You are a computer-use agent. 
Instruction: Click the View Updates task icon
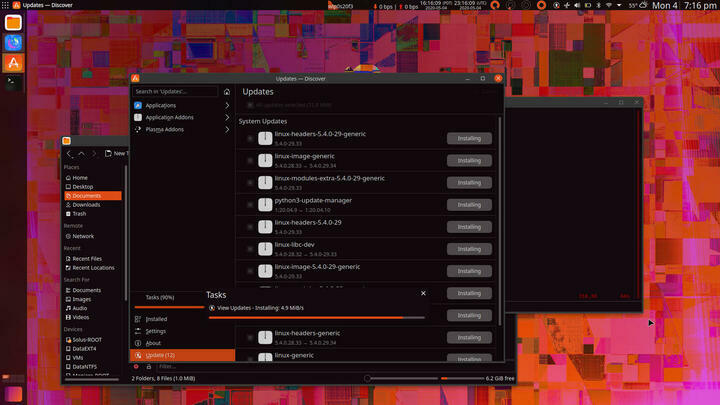pyautogui.click(x=212, y=308)
